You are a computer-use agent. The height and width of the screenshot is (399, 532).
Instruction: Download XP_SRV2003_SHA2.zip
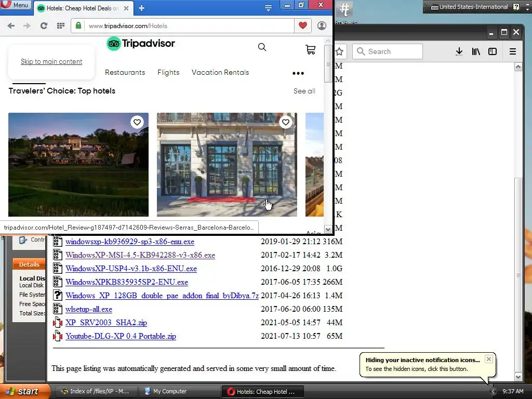coord(106,323)
